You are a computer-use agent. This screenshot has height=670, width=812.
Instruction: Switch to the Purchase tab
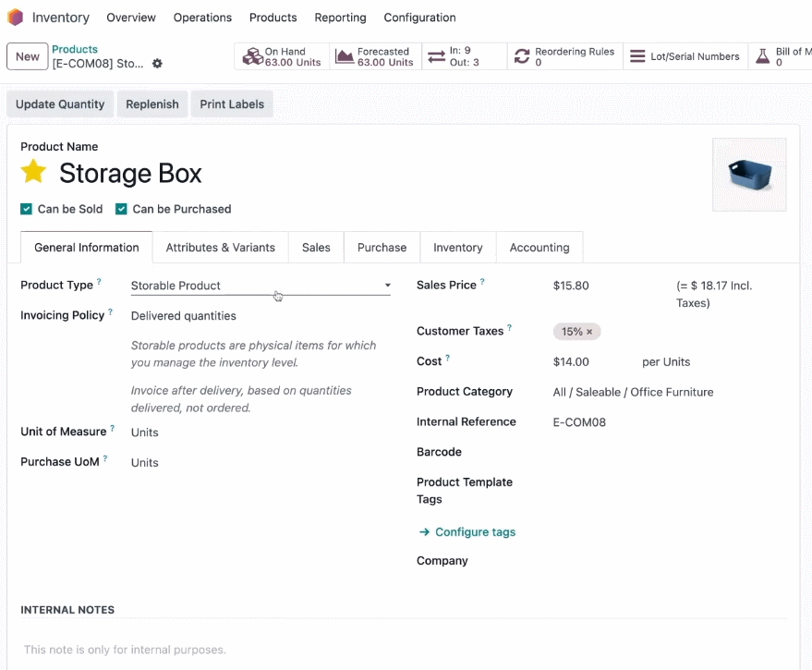pyautogui.click(x=382, y=247)
